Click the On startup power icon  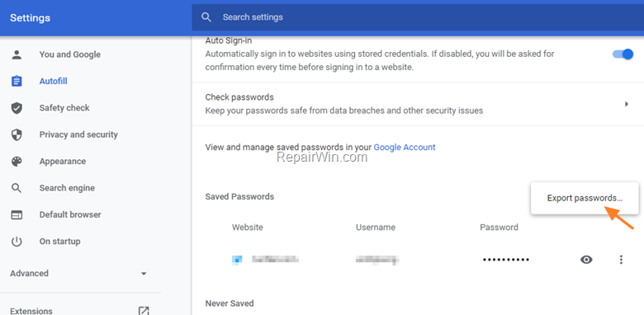(17, 241)
